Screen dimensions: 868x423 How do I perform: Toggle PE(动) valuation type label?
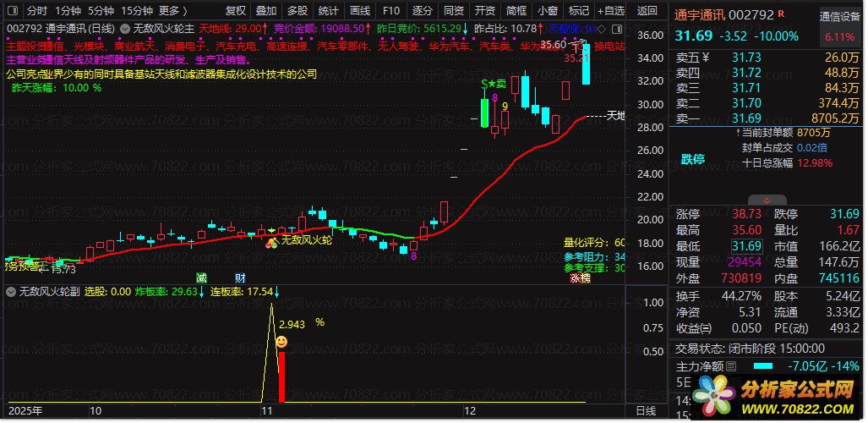pos(792,328)
